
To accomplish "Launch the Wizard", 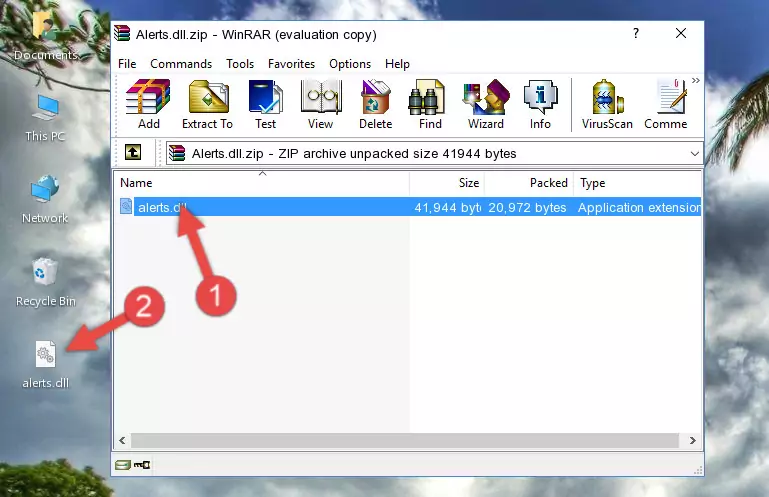I will click(486, 105).
